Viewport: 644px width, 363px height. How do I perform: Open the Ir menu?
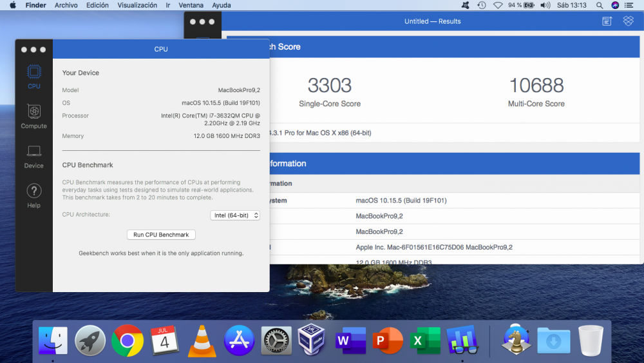pos(167,5)
